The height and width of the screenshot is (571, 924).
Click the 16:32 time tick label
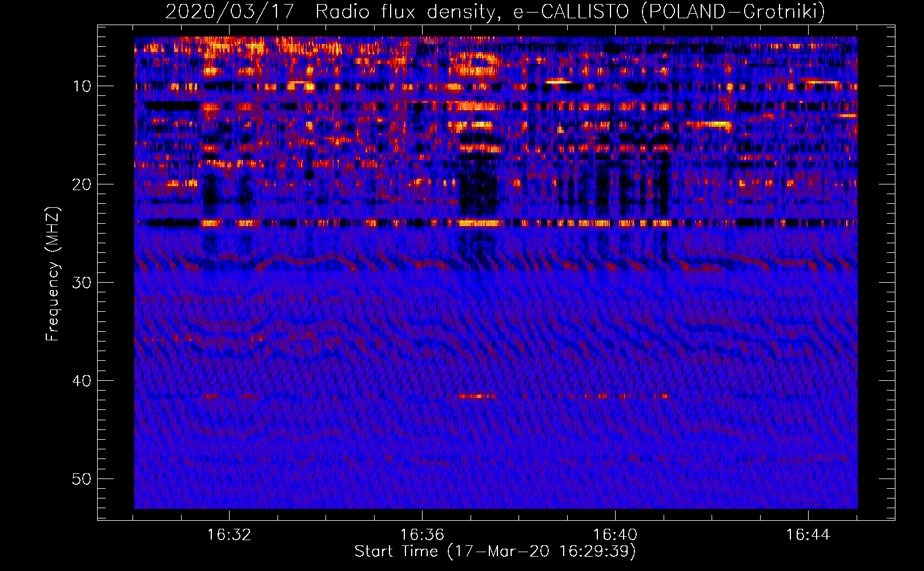click(229, 535)
